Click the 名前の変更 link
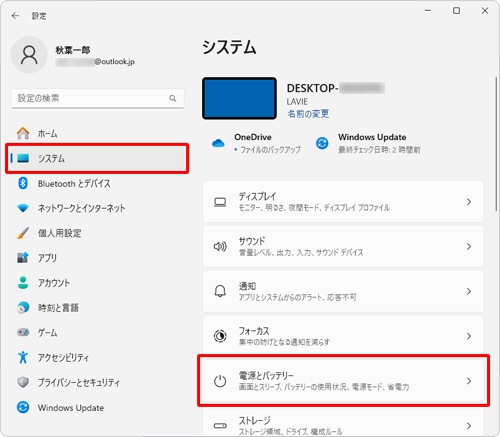The height and width of the screenshot is (437, 500). 308,114
